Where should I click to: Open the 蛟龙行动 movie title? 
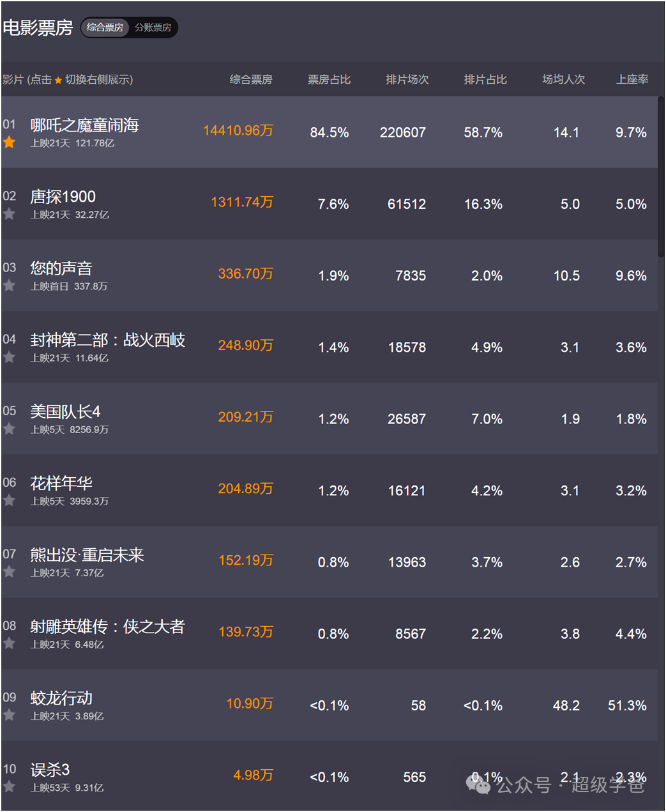pos(61,698)
